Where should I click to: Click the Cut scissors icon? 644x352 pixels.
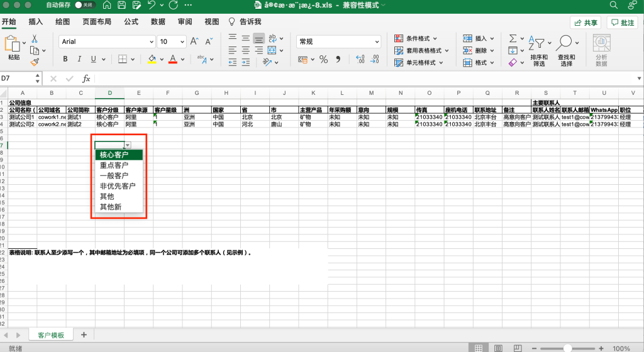(35, 39)
